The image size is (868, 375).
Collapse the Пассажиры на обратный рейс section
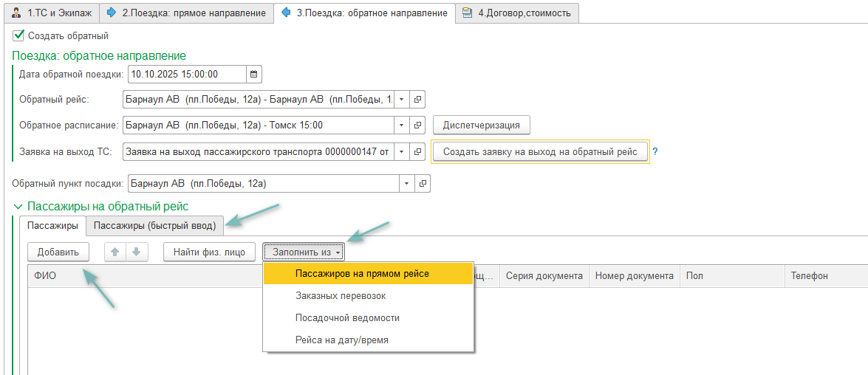[17, 207]
